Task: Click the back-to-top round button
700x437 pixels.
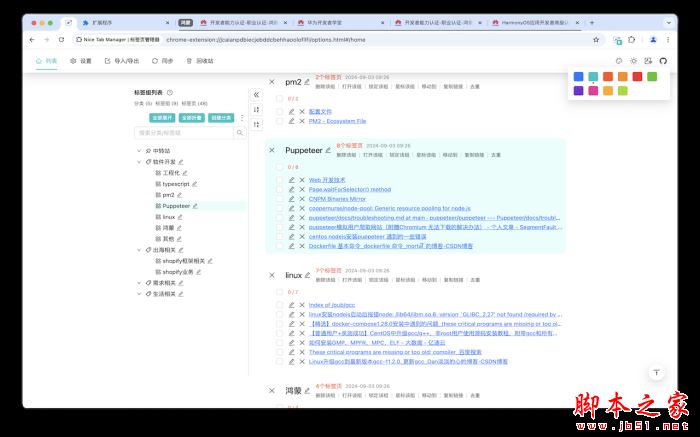Action: point(656,373)
